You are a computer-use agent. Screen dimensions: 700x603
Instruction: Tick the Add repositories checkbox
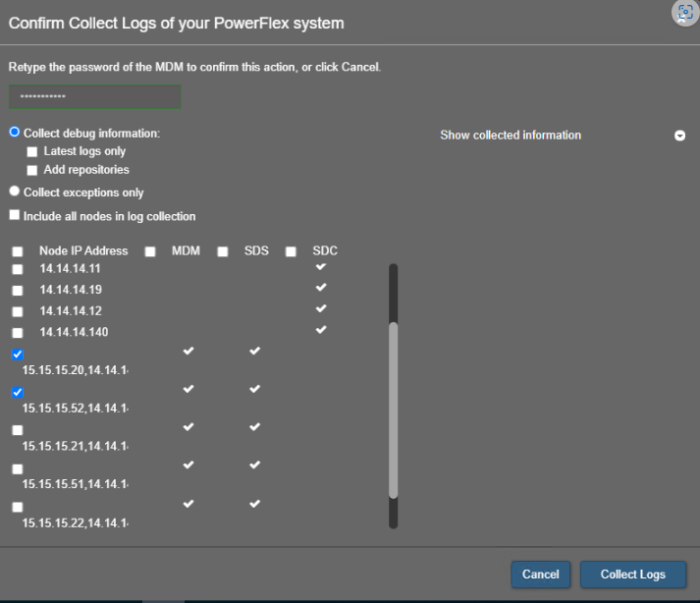pyautogui.click(x=32, y=170)
